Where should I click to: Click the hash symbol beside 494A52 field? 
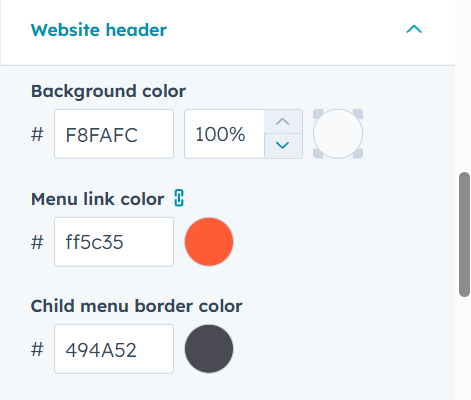[x=37, y=350]
